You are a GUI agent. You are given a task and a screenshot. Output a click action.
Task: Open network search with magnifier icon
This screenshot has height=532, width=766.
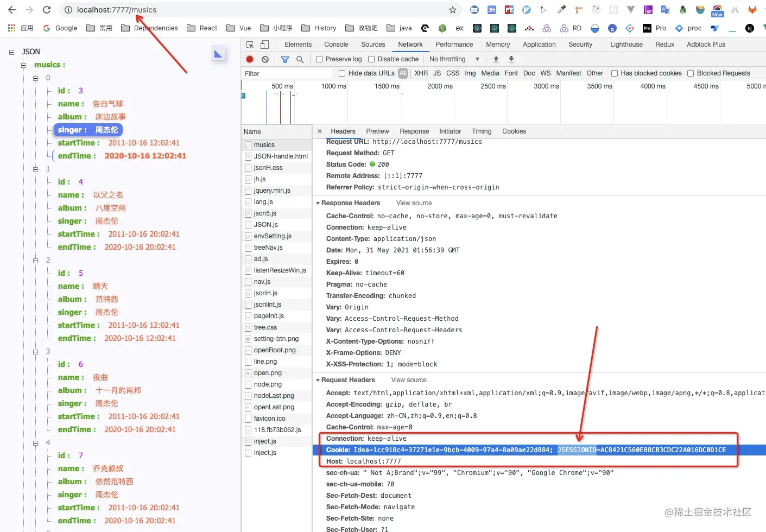300,59
